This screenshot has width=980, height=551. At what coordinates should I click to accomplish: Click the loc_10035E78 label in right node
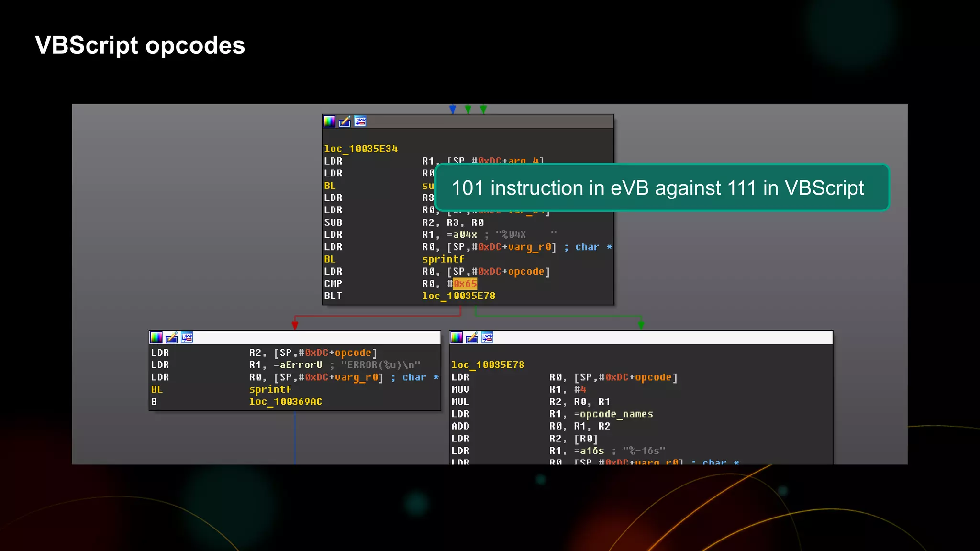pyautogui.click(x=488, y=365)
